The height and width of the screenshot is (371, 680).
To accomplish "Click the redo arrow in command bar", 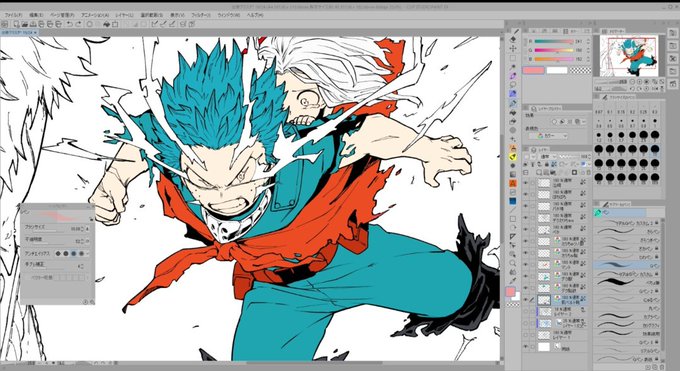I will [78, 24].
